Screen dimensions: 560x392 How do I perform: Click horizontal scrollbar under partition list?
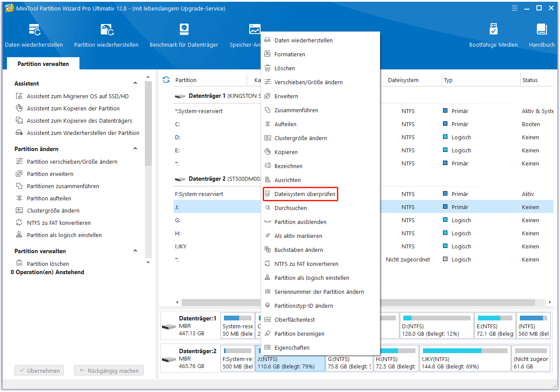(357, 303)
